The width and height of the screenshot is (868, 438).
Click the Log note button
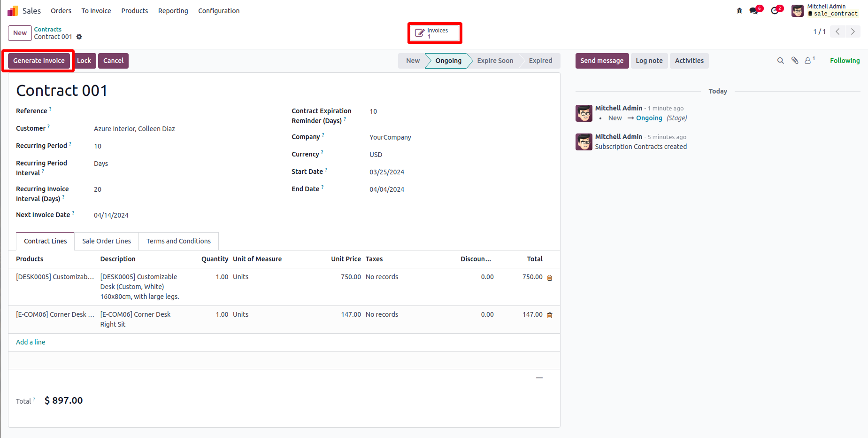pyautogui.click(x=649, y=61)
